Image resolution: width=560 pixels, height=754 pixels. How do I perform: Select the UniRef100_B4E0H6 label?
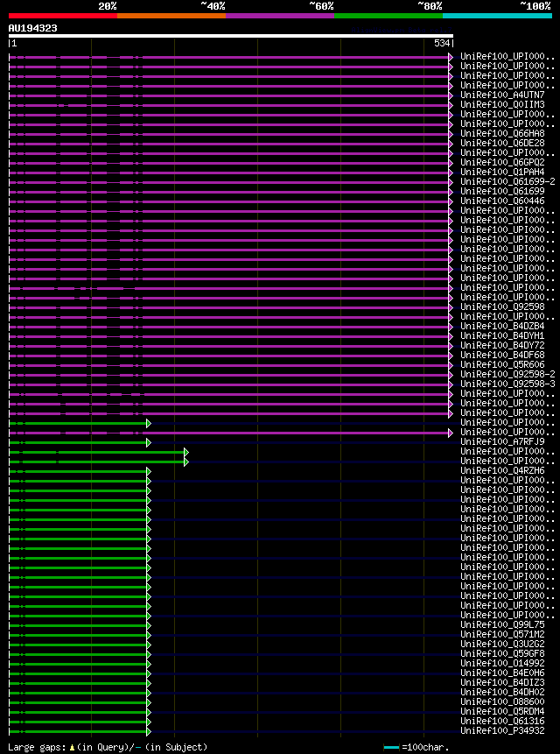pos(502,673)
